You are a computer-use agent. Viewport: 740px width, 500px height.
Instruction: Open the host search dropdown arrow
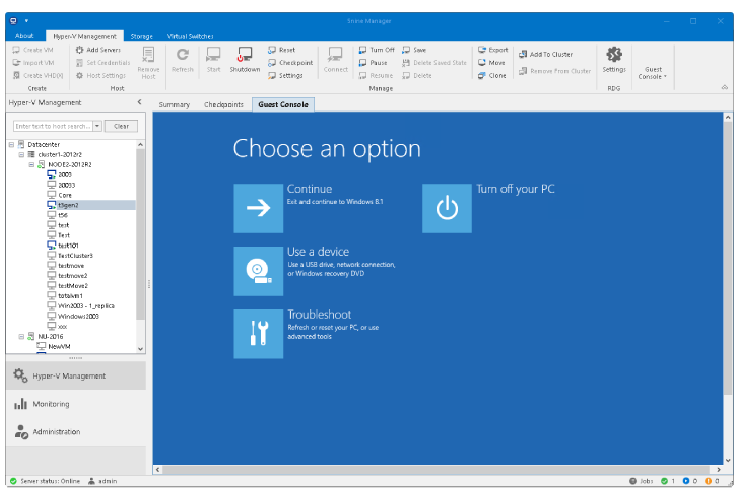point(97,126)
